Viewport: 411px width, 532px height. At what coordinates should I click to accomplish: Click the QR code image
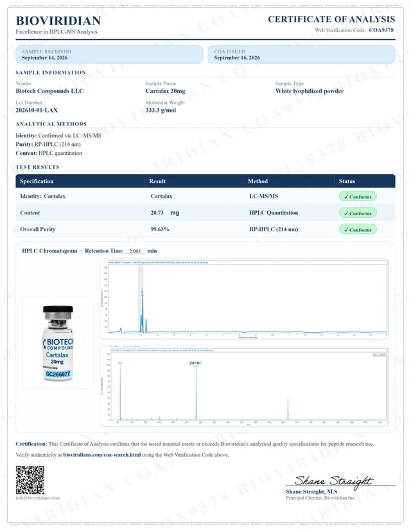(30, 480)
